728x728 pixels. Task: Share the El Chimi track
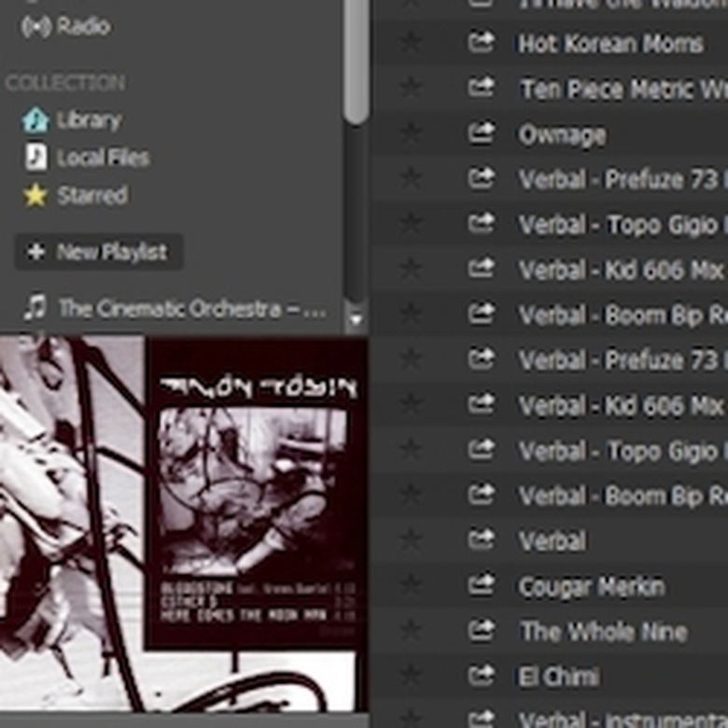coord(481,677)
